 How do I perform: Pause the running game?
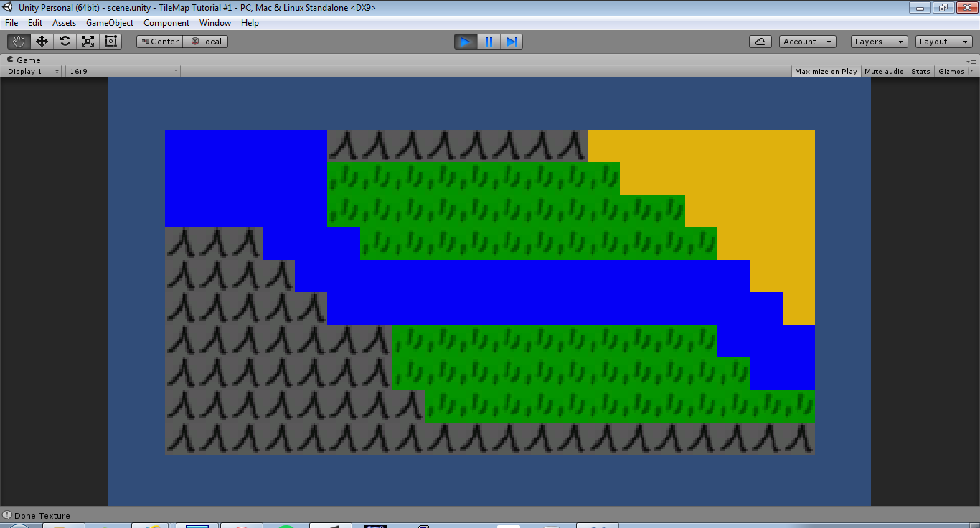click(x=489, y=42)
